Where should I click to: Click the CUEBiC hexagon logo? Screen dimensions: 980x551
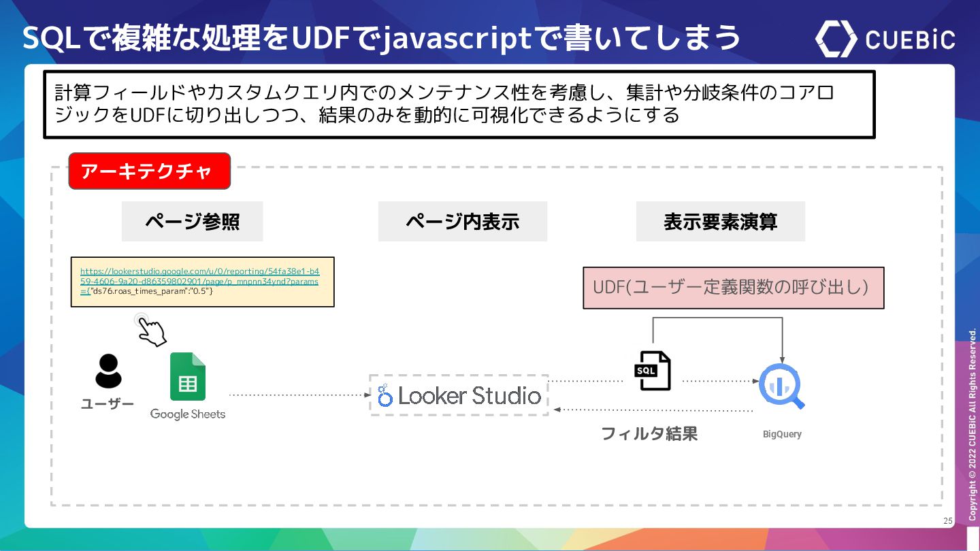[836, 39]
